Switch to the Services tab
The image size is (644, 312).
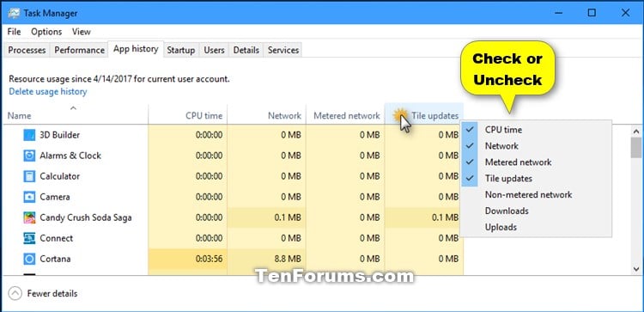tap(283, 50)
